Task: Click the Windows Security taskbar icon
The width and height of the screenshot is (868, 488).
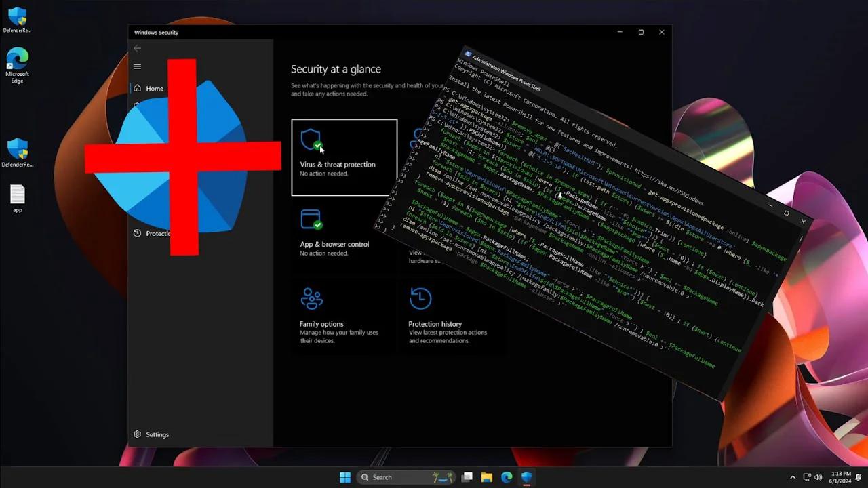Action: (x=526, y=477)
